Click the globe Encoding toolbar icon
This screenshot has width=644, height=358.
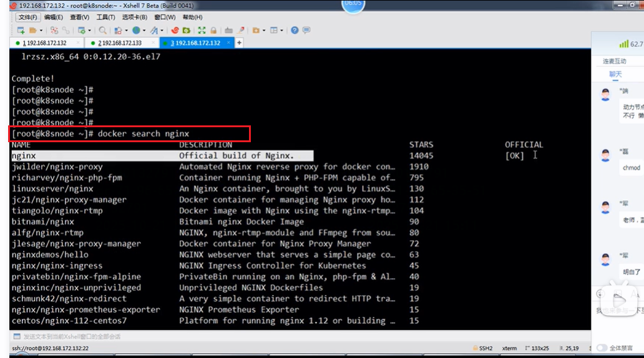pos(136,31)
